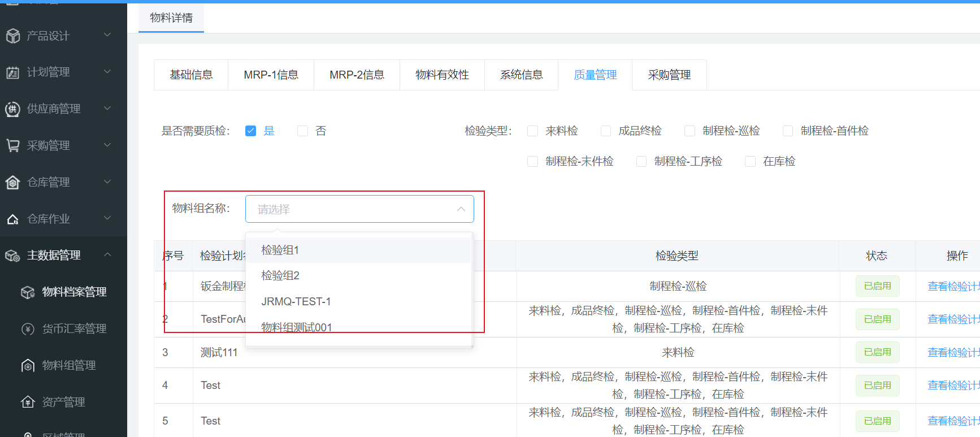This screenshot has width=980, height=437.
Task: Click the 计划管理 chart icon in sidebar
Action: (x=13, y=72)
